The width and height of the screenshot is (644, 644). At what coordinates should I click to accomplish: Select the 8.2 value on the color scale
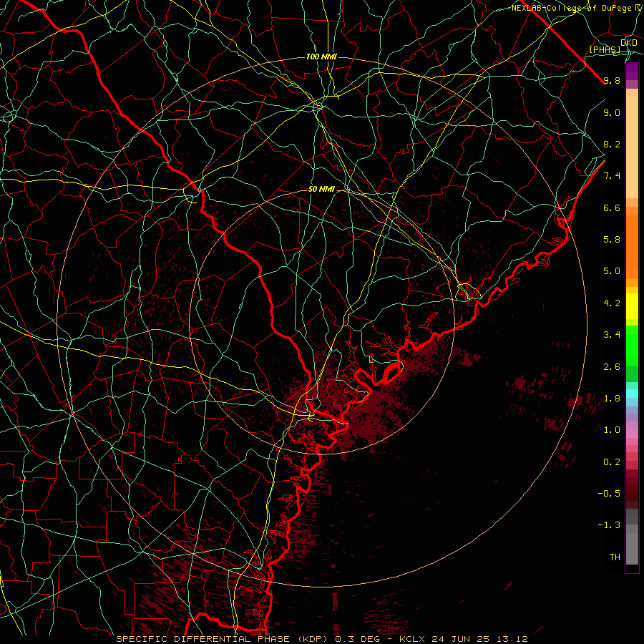612,145
